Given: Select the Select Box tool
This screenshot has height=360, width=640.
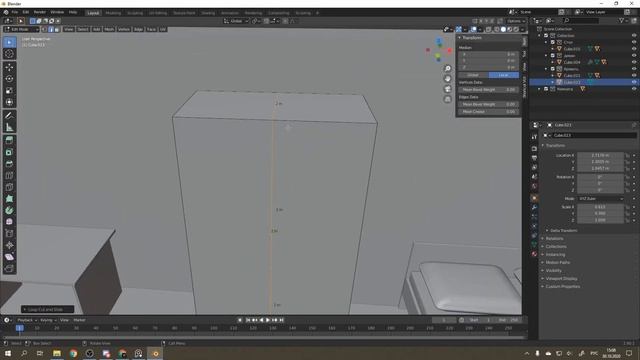Looking at the screenshot, I should [x=9, y=42].
